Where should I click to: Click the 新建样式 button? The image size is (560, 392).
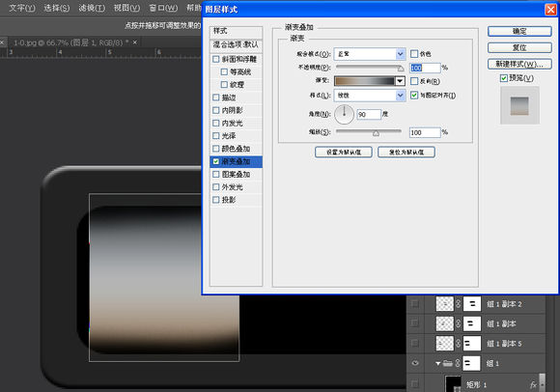519,64
